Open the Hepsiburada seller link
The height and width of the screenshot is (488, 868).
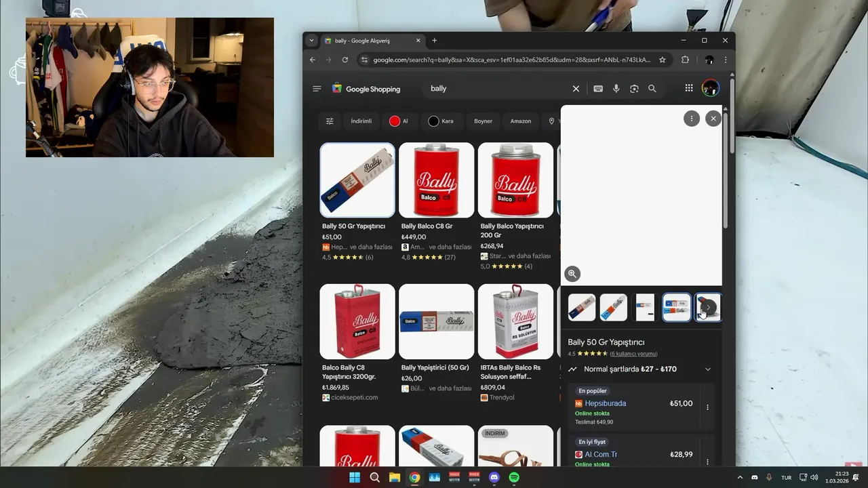click(x=605, y=403)
